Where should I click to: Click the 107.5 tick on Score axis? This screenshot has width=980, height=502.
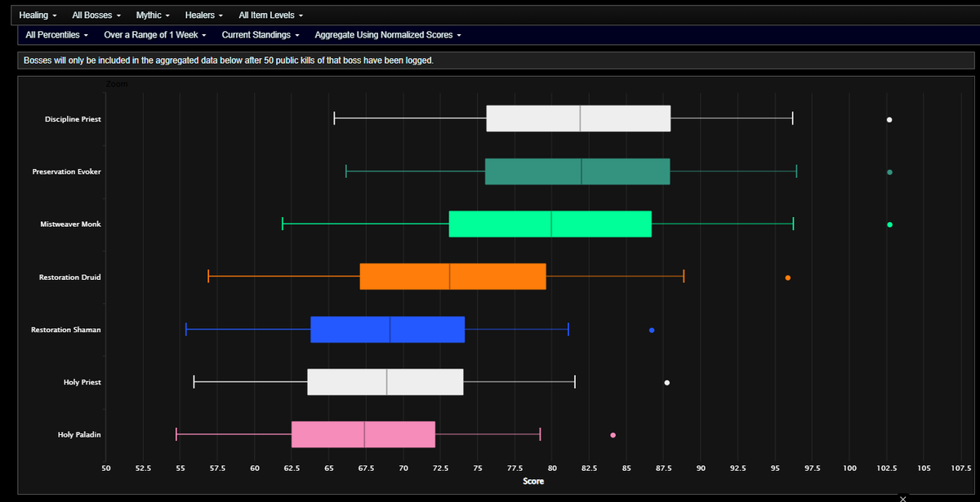pyautogui.click(x=960, y=468)
